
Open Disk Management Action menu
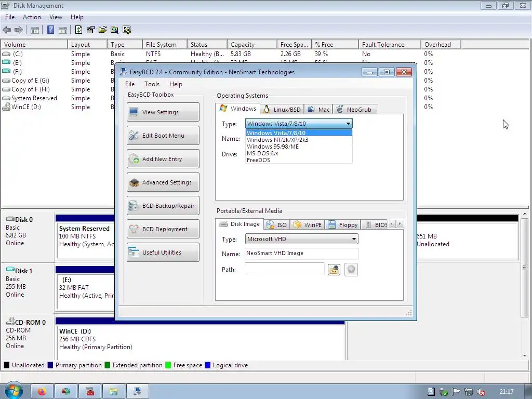pos(32,17)
